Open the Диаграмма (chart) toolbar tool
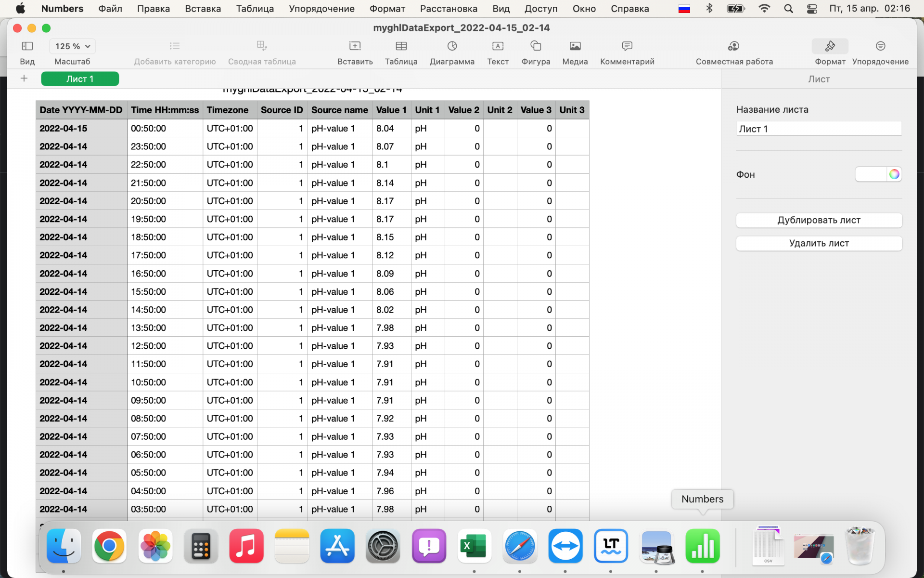Screen dimensions: 924x578 pos(451,47)
